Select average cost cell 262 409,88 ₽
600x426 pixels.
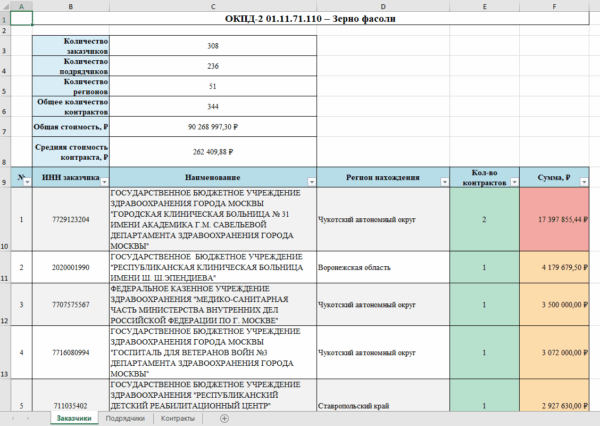pos(213,152)
